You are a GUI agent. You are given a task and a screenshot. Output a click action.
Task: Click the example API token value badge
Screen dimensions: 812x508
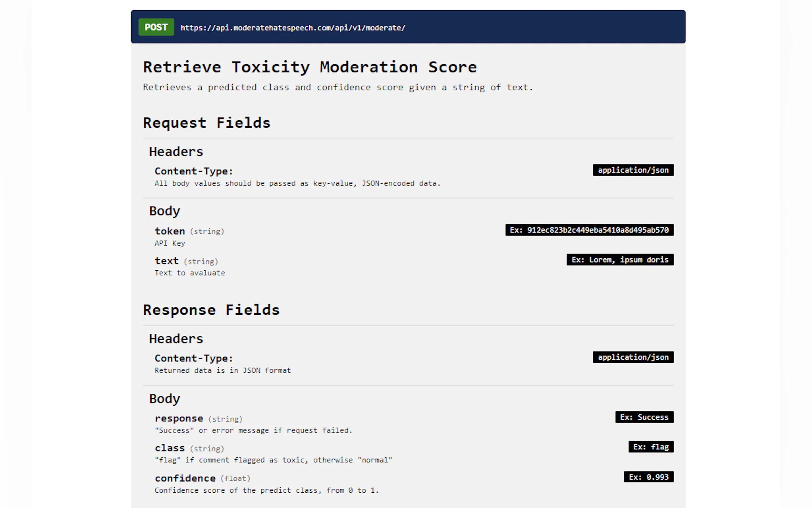[589, 230]
